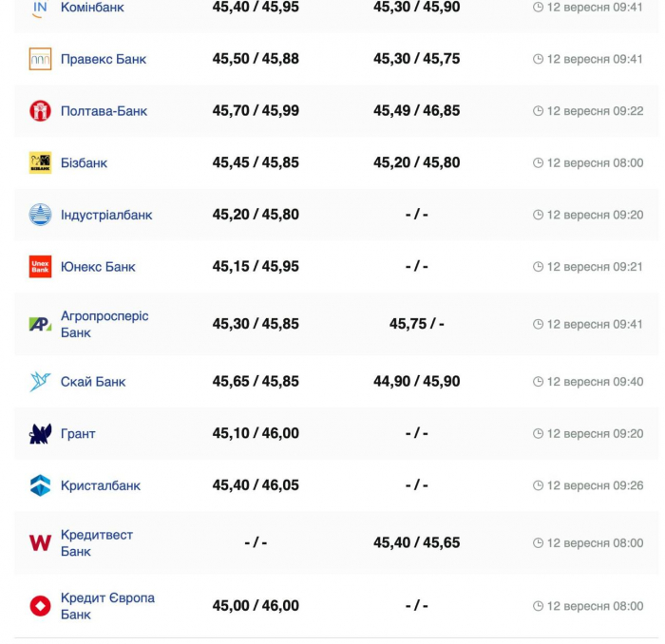The width and height of the screenshot is (665, 644).
Task: Click the yellow Бізбанк logo
Action: tap(40, 162)
